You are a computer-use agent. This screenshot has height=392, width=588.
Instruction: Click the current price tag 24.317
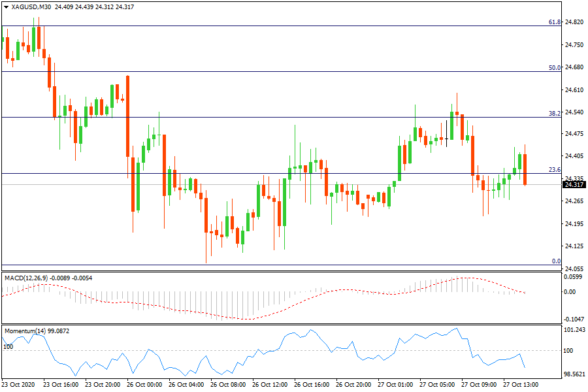click(x=574, y=185)
